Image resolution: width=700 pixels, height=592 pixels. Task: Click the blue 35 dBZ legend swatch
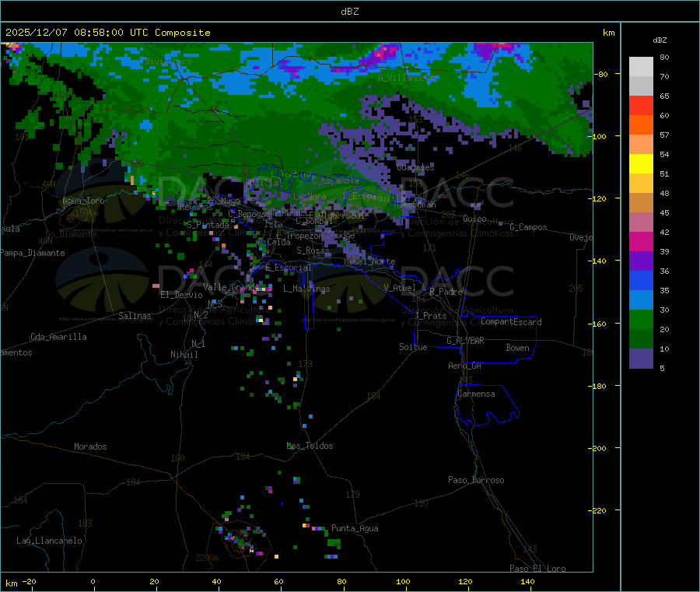[641, 280]
